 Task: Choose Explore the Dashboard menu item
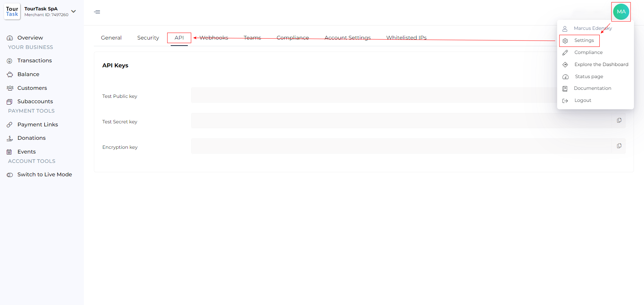point(601,64)
